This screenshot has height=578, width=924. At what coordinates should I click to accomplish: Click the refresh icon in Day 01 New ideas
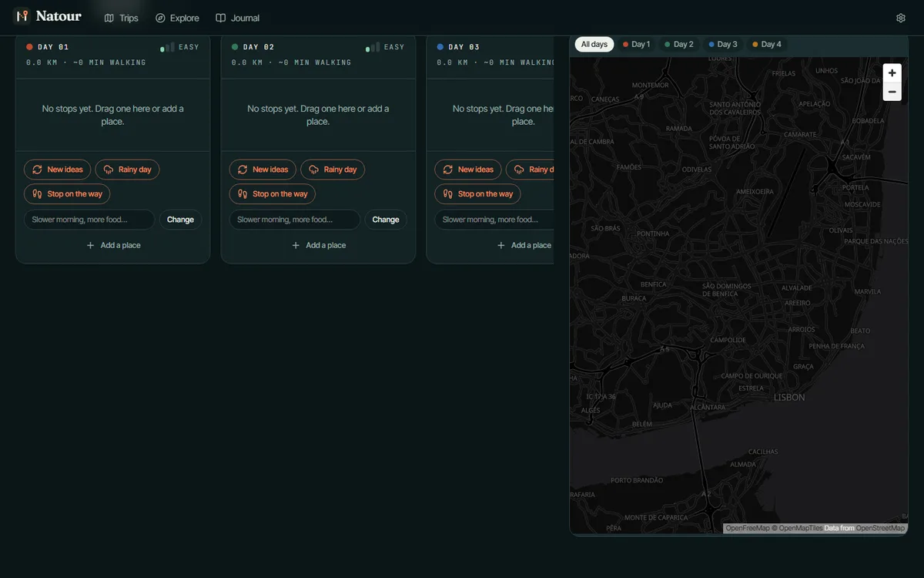point(37,170)
